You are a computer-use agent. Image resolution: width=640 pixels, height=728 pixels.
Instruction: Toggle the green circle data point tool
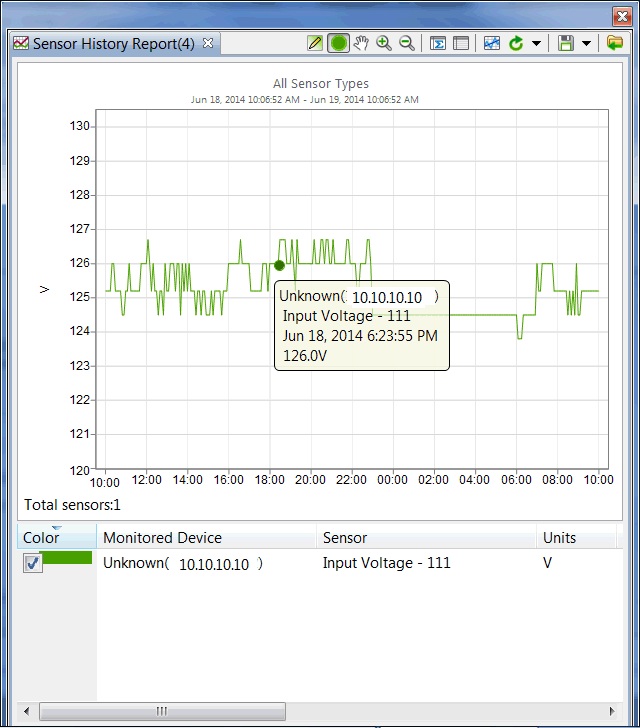(x=339, y=43)
